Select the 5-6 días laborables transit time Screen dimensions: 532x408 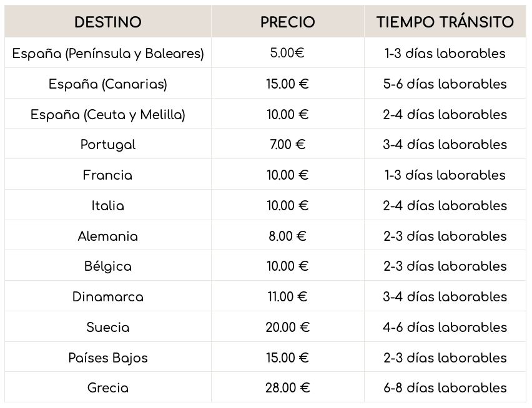[x=445, y=84]
